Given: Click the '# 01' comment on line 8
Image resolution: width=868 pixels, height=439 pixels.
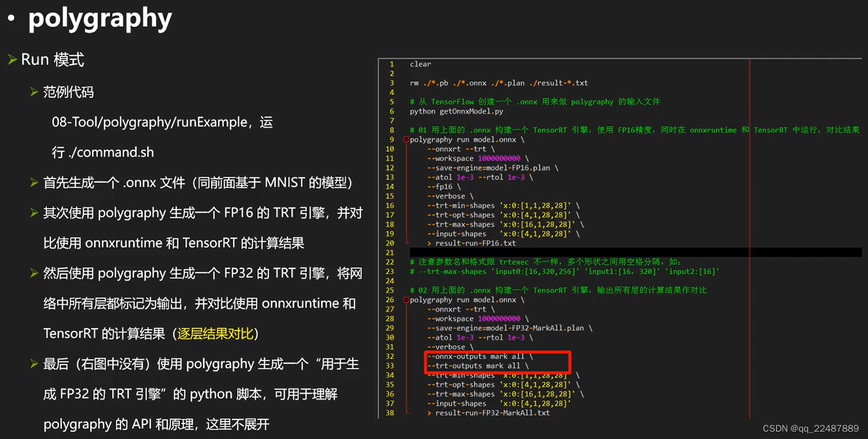Looking at the screenshot, I should (x=635, y=130).
